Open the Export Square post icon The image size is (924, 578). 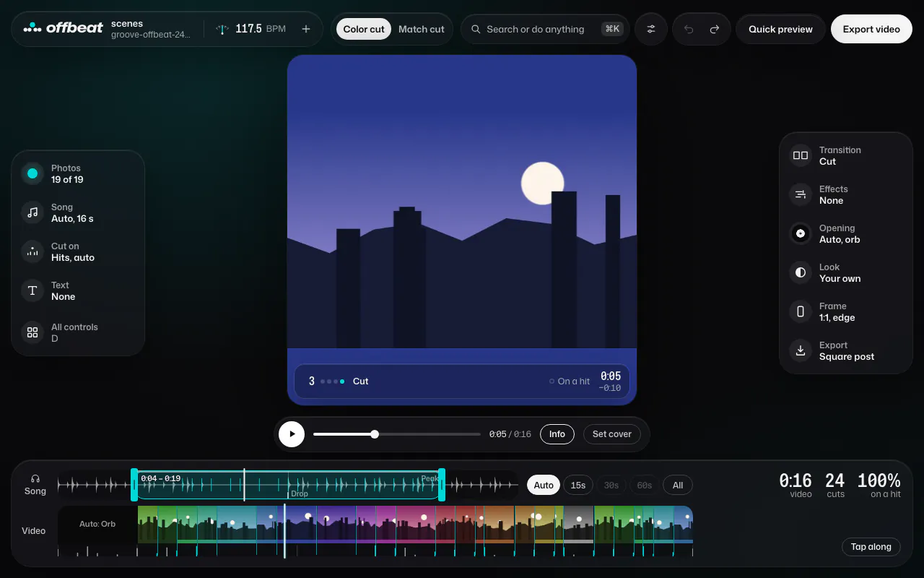pyautogui.click(x=801, y=350)
